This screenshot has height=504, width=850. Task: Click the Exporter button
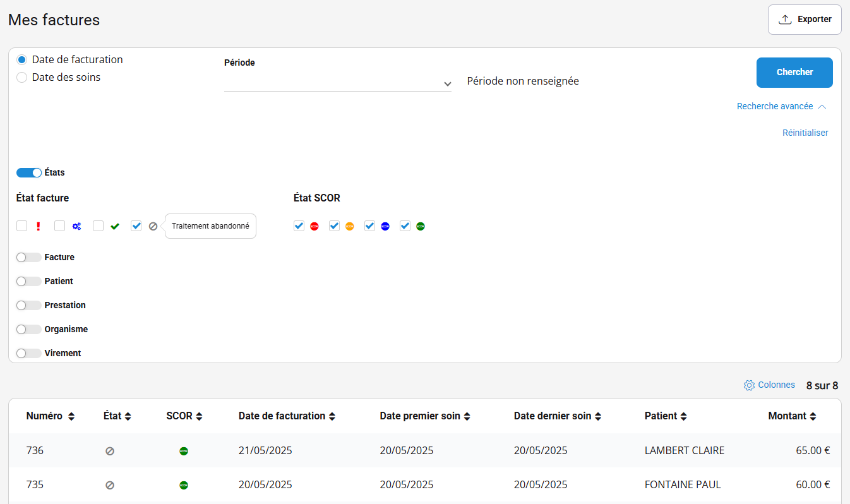(x=805, y=20)
